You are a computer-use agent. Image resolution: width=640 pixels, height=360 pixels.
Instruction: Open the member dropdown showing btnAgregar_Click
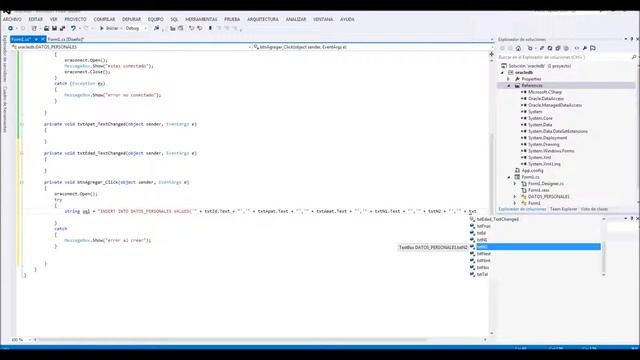click(371, 47)
